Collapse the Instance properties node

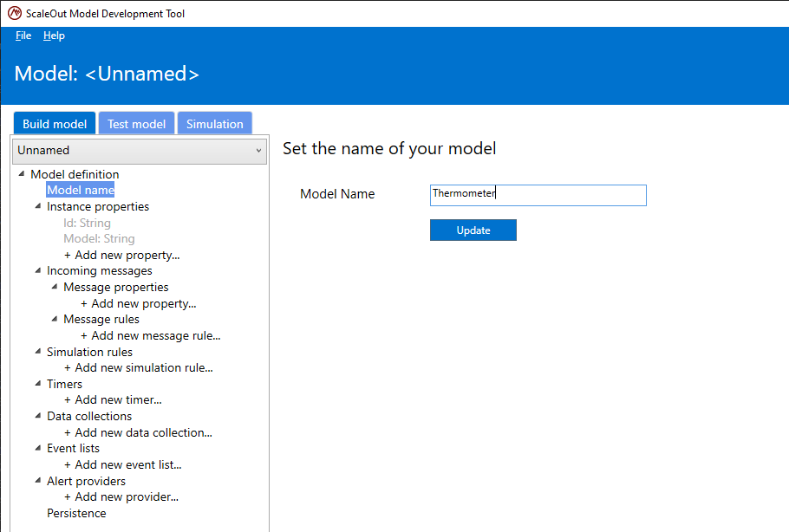pyautogui.click(x=38, y=205)
